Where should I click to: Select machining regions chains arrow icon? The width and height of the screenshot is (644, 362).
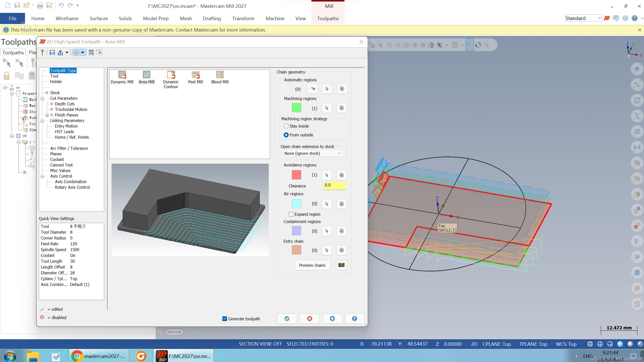pos(327,108)
